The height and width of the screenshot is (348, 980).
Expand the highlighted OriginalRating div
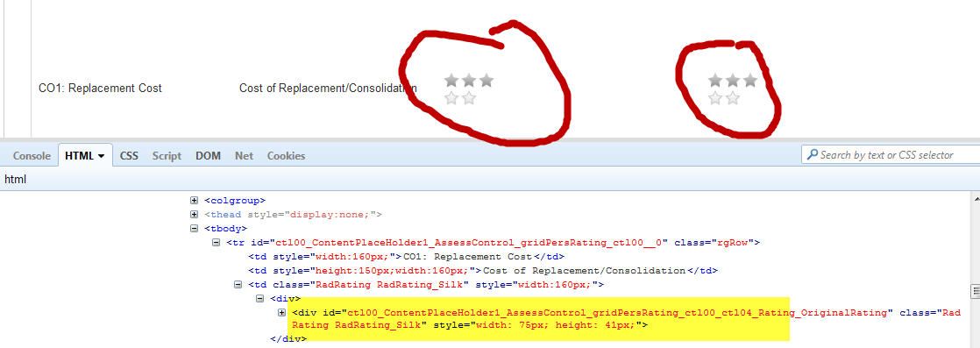click(282, 312)
